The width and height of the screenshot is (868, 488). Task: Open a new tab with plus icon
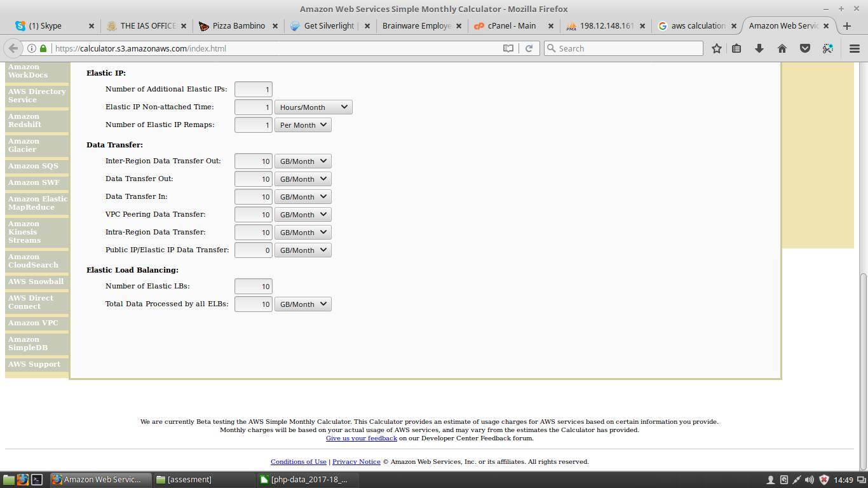[x=847, y=26]
